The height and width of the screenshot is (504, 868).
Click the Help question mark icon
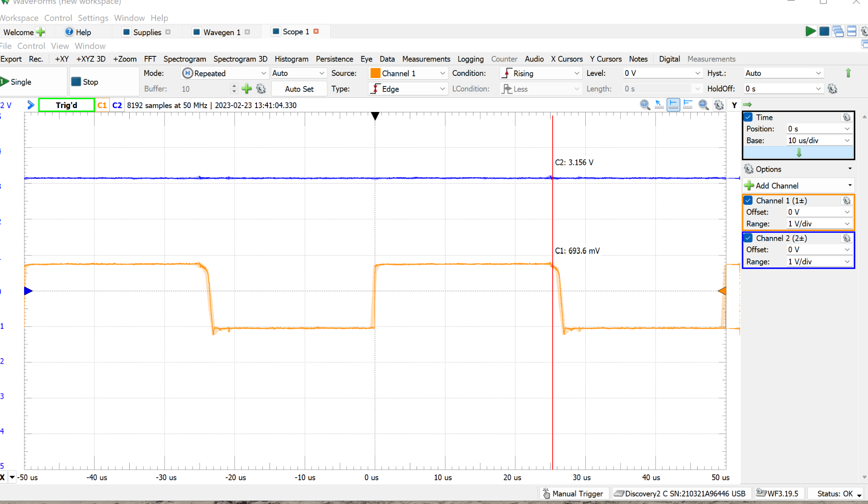tap(69, 32)
